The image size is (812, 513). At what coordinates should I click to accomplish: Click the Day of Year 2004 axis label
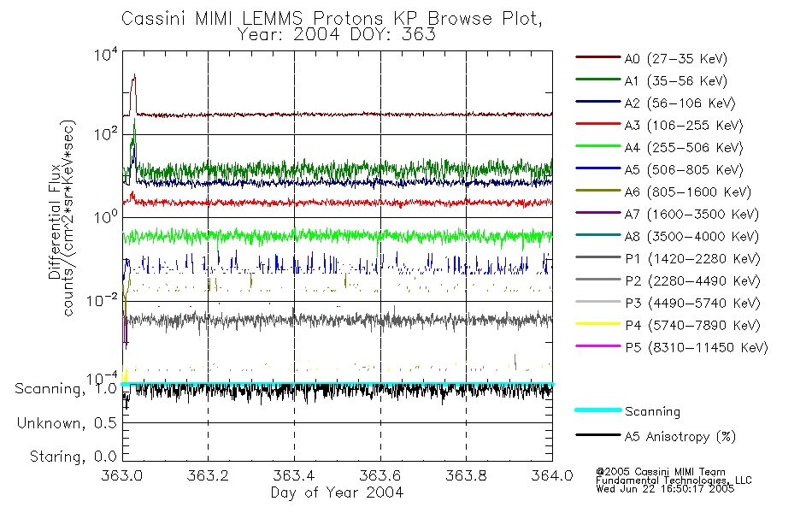tap(337, 492)
